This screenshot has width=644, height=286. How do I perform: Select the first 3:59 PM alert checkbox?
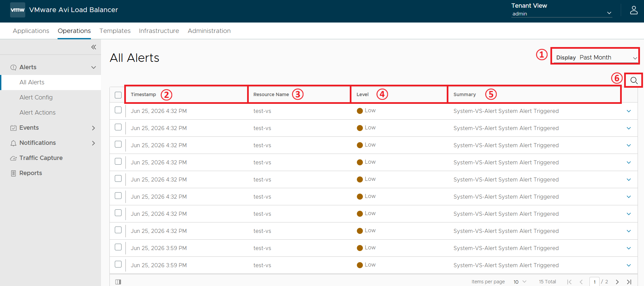point(118,247)
